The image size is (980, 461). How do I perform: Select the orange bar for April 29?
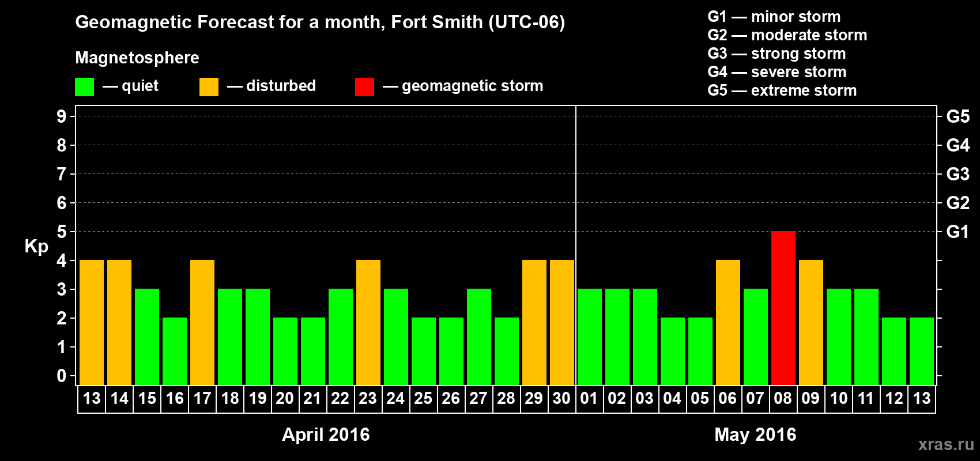(534, 323)
